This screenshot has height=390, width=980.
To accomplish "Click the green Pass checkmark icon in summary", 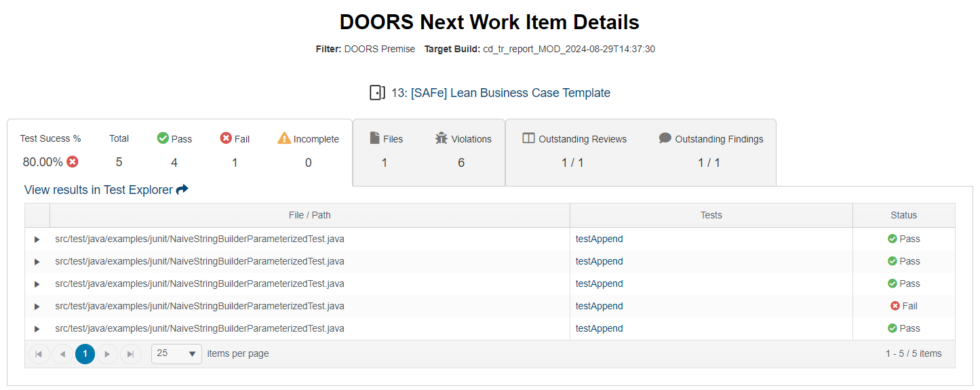I will click(x=163, y=138).
